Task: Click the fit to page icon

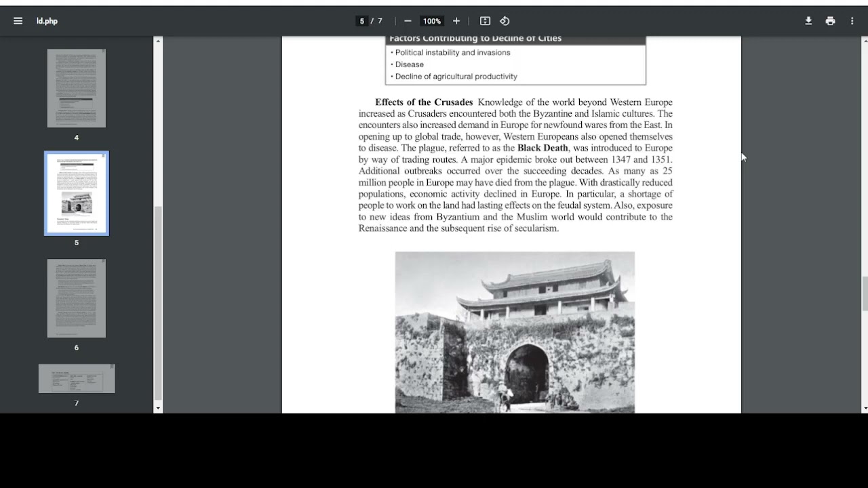Action: click(485, 21)
